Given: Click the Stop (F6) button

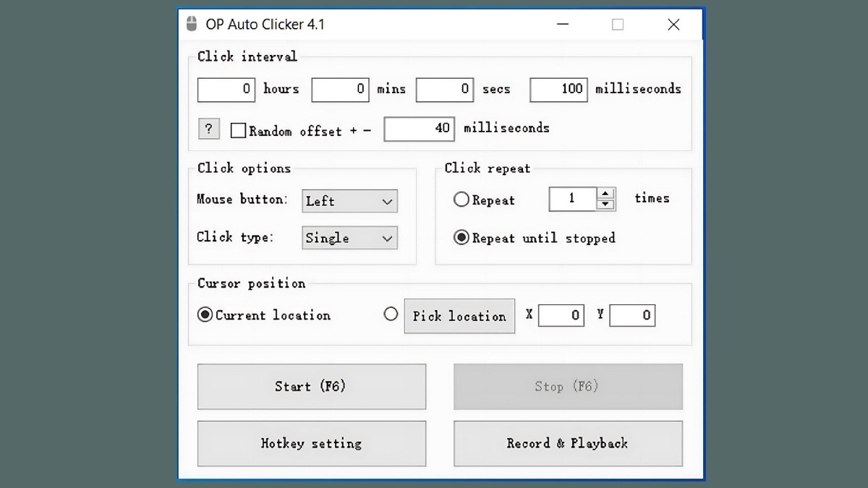Looking at the screenshot, I should [x=568, y=386].
